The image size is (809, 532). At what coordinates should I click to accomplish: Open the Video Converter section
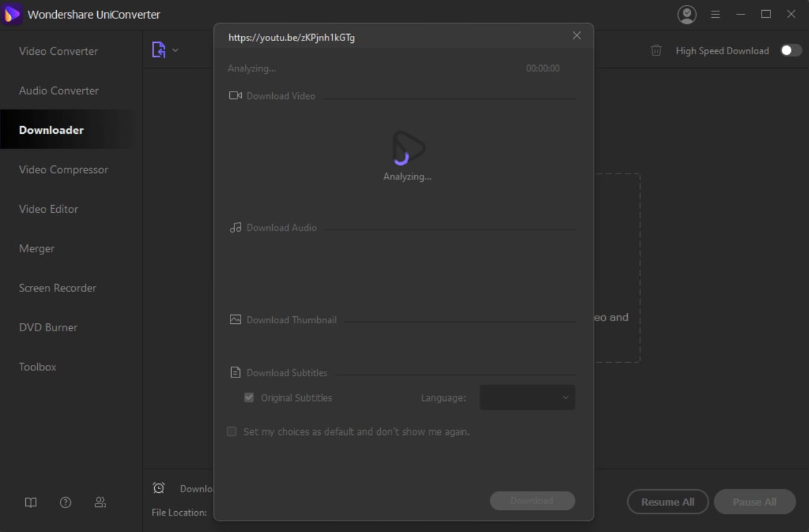58,51
